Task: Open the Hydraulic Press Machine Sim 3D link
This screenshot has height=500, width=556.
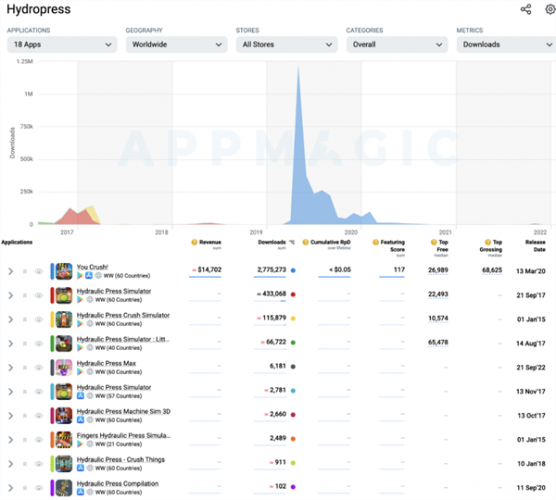Action: [123, 411]
